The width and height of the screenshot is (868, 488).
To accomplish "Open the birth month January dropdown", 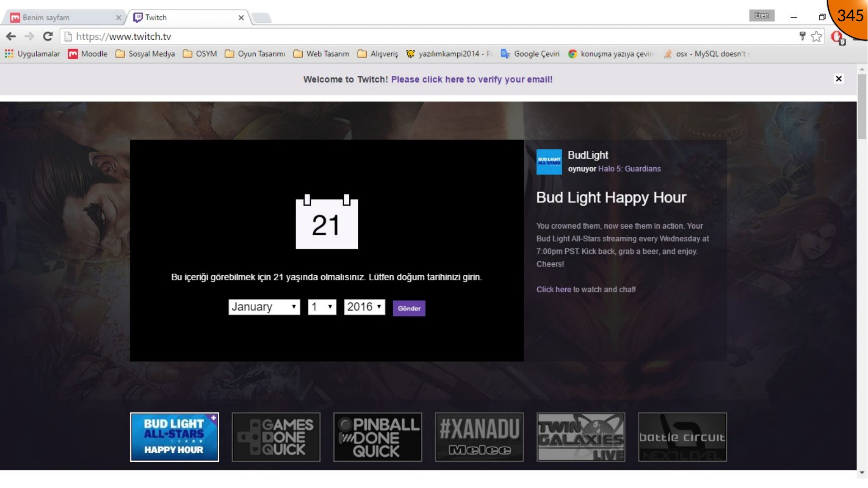I will click(x=264, y=307).
